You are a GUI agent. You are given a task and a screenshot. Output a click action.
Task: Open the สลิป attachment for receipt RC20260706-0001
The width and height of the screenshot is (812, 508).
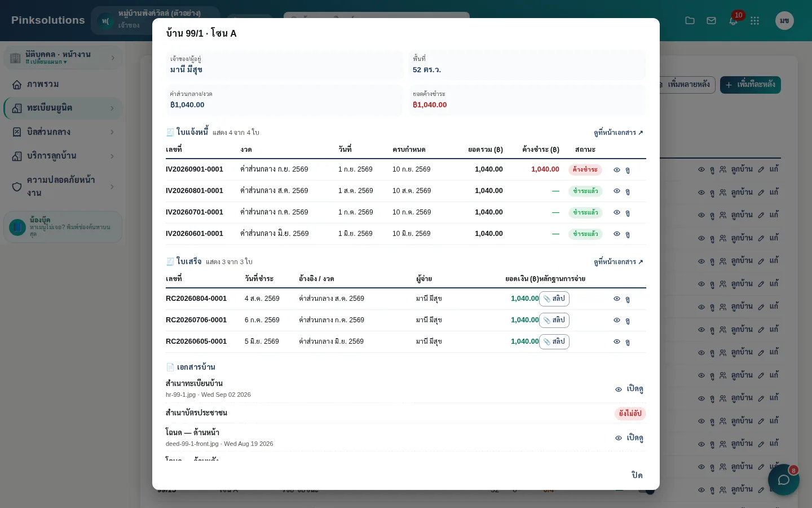[x=554, y=320]
